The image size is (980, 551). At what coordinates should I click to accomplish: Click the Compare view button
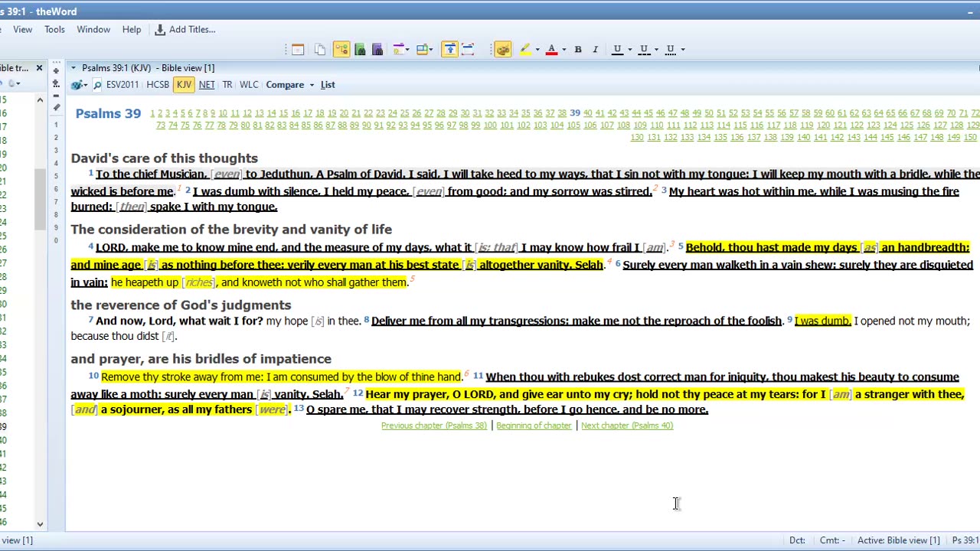click(x=285, y=84)
